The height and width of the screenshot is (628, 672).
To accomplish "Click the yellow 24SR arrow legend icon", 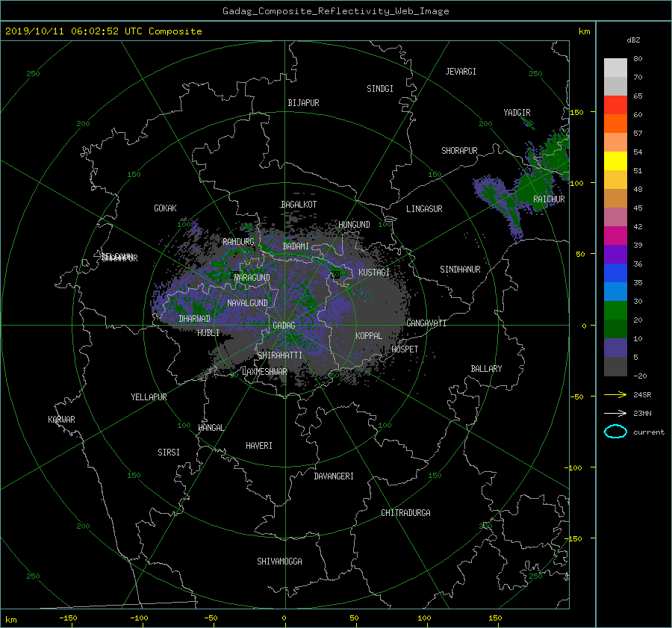I will pyautogui.click(x=615, y=394).
